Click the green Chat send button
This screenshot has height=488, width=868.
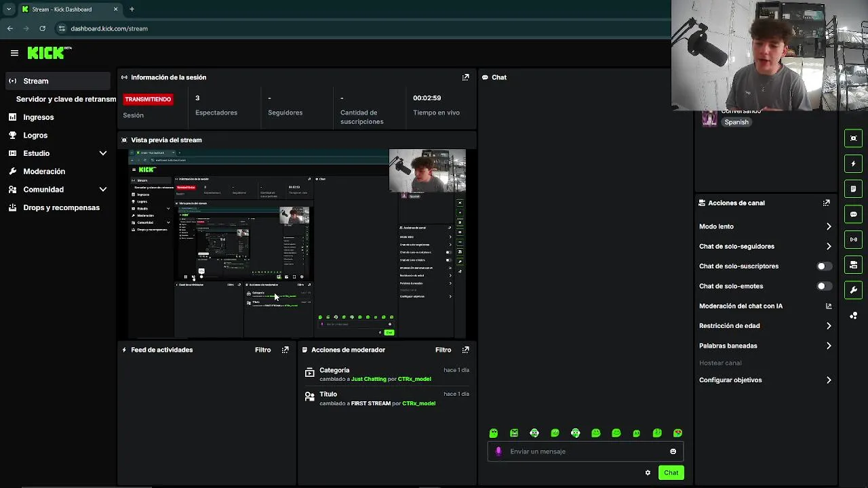[x=671, y=472]
